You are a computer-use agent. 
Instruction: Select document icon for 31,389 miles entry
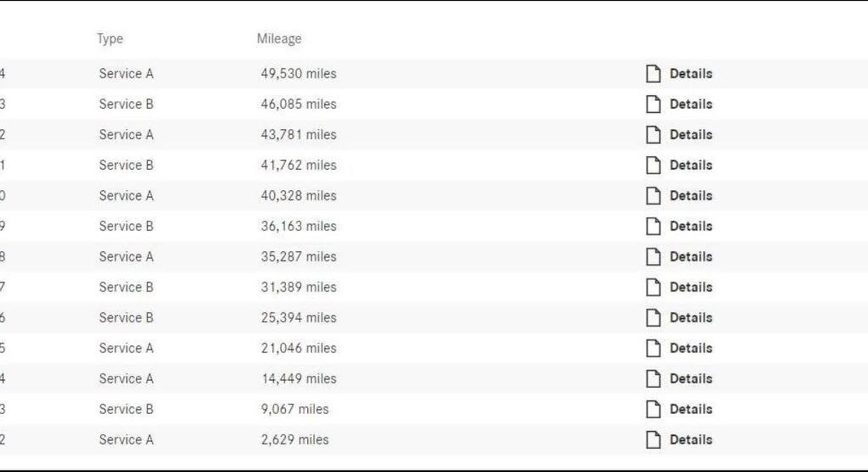pos(653,287)
